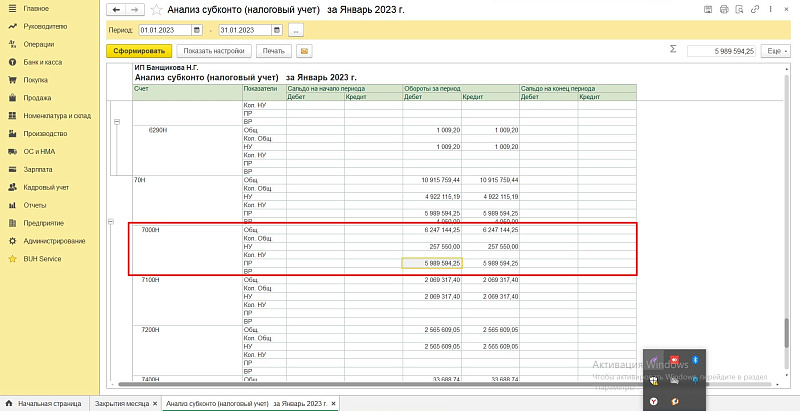Click the Показать настройки button

pos(213,50)
